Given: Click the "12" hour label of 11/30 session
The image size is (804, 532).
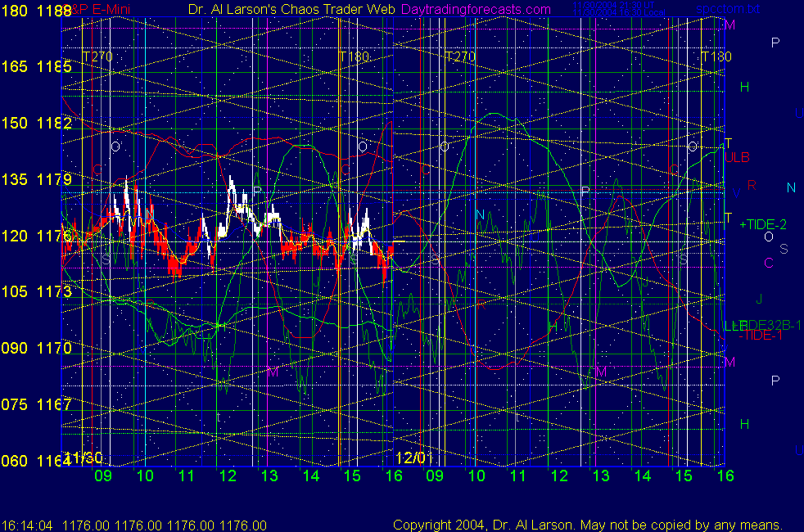Looking at the screenshot, I should coord(228,476).
